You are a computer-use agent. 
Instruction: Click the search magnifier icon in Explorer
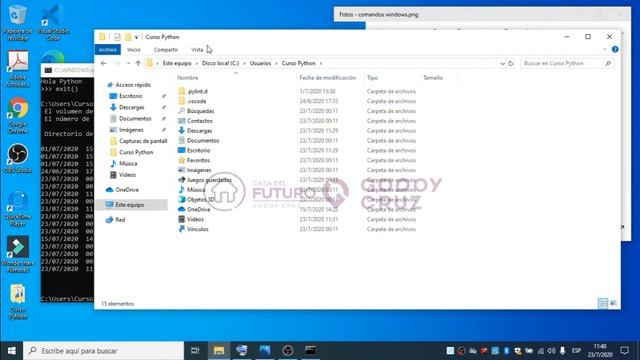[608, 63]
